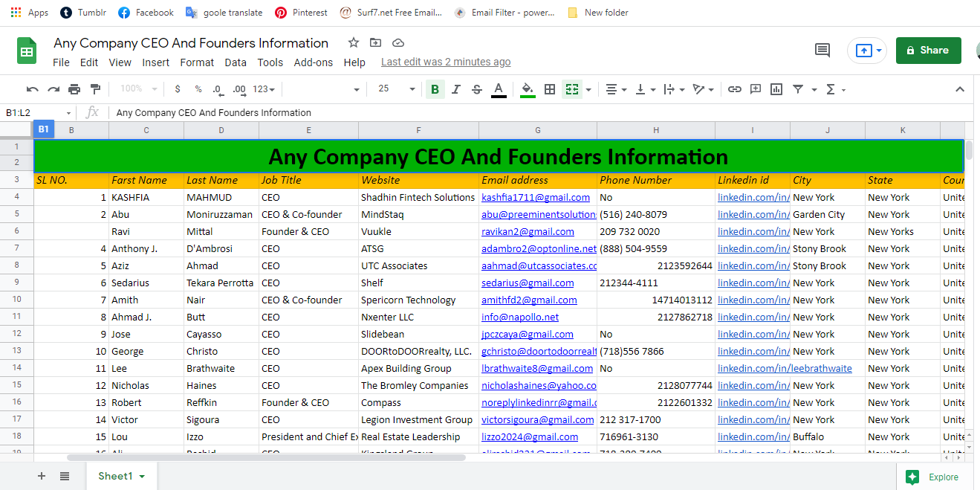The height and width of the screenshot is (490, 980).
Task: Click the Insert link icon
Action: pyautogui.click(x=734, y=89)
